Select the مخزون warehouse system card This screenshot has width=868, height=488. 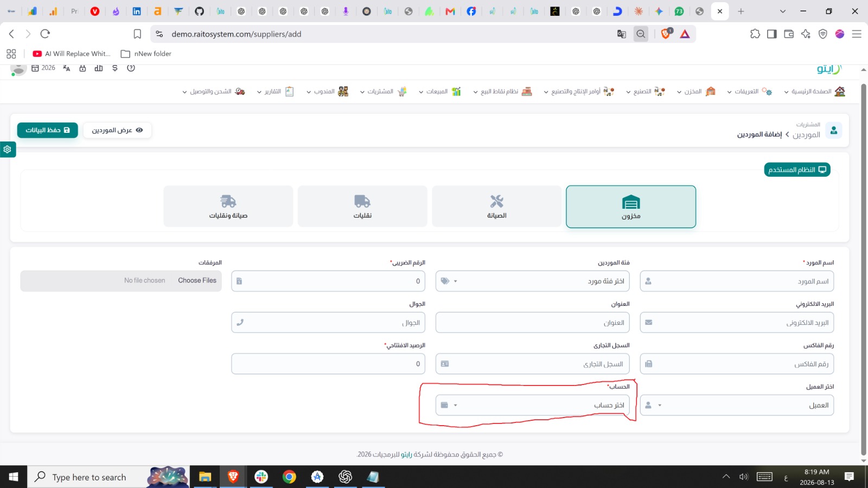click(x=631, y=207)
